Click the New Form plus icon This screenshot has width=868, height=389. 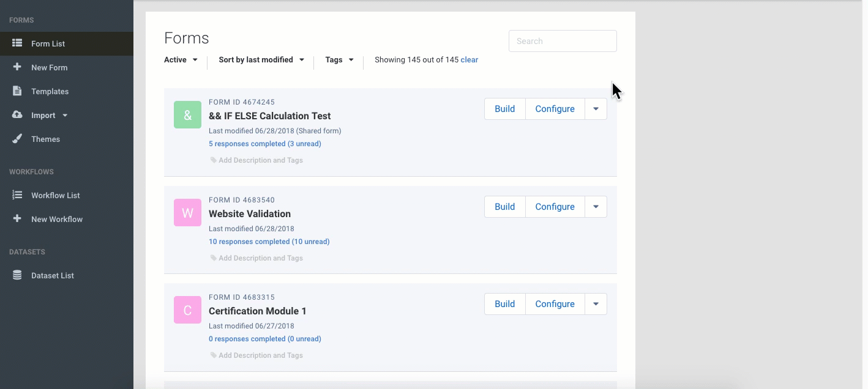pos(17,67)
